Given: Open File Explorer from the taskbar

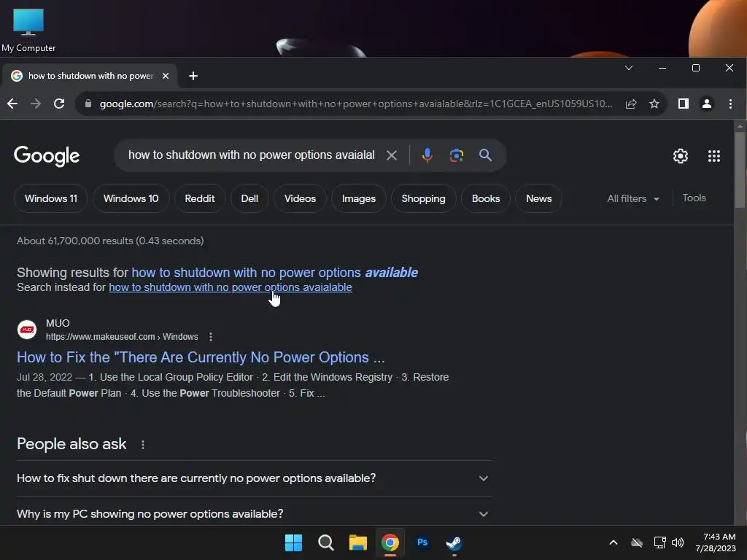Looking at the screenshot, I should [357, 542].
